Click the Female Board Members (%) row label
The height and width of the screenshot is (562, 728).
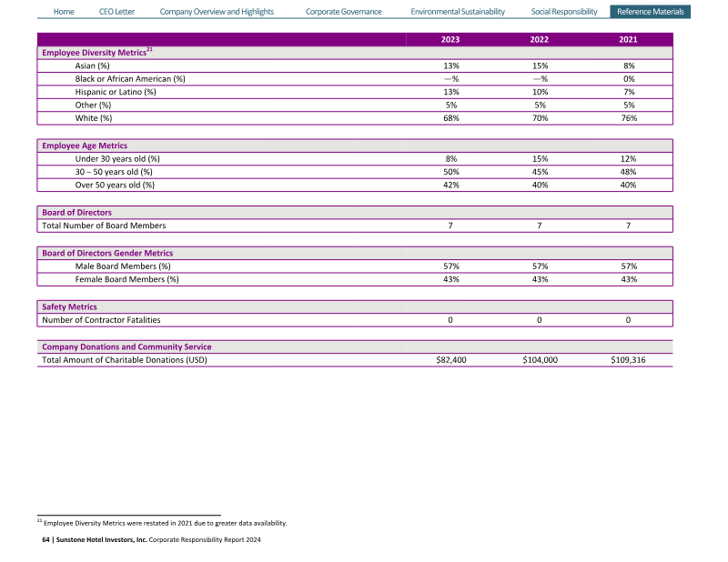(126, 279)
